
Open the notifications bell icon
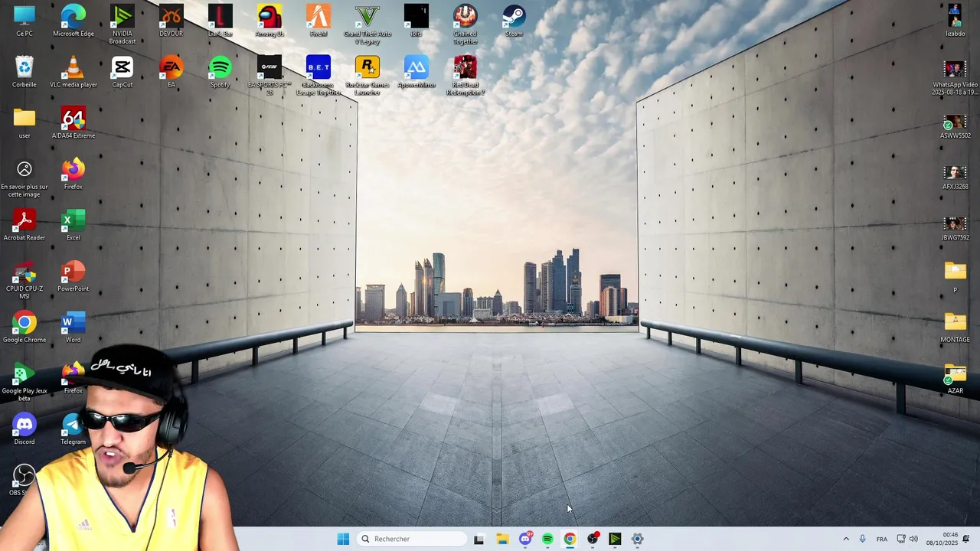click(x=966, y=539)
